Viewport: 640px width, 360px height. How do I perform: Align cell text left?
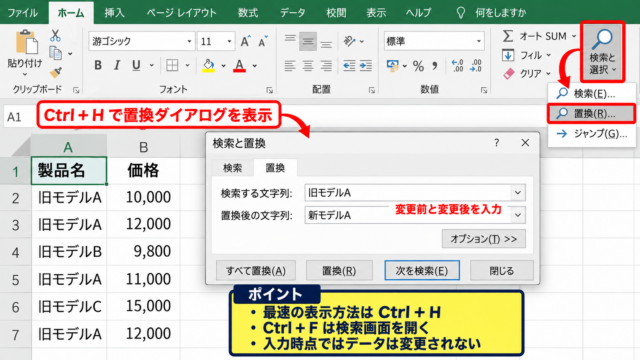point(290,65)
